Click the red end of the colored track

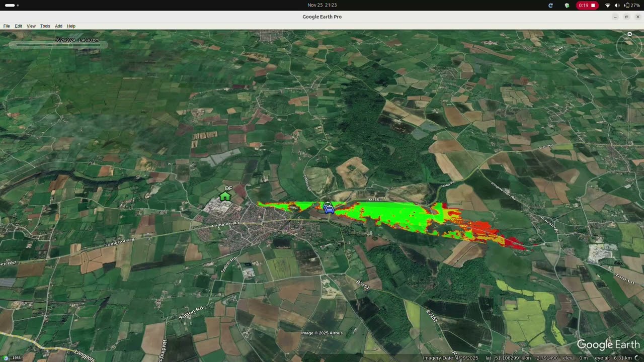tap(513, 243)
